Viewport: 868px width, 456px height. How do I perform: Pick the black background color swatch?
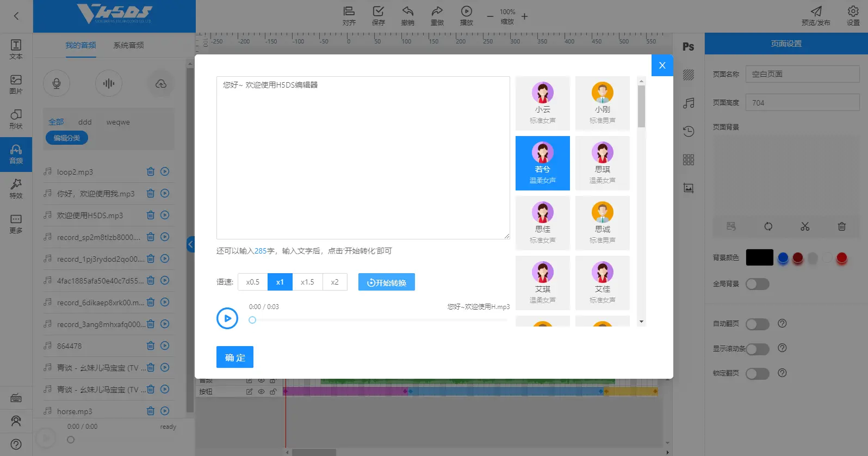759,257
